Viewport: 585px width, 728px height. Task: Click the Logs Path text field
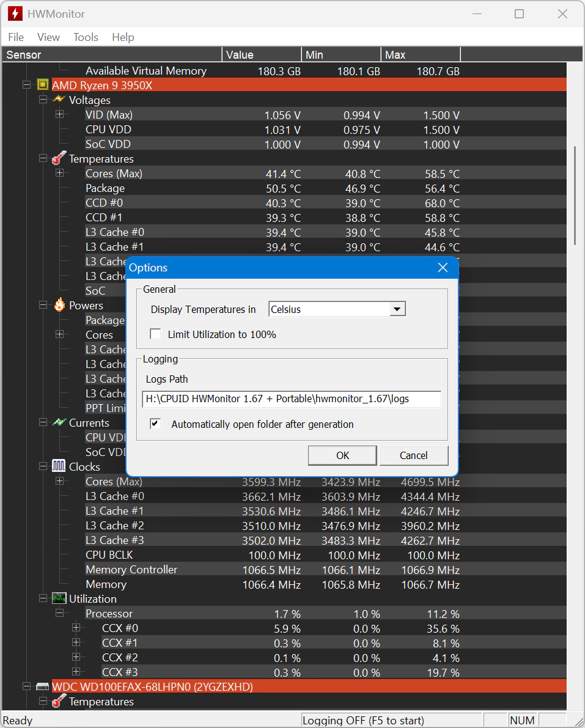(x=292, y=399)
